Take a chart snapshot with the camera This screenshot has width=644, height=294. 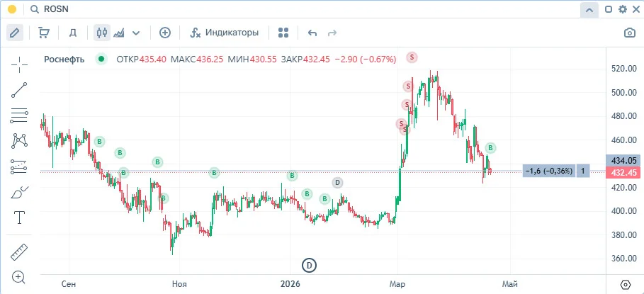[x=630, y=33]
